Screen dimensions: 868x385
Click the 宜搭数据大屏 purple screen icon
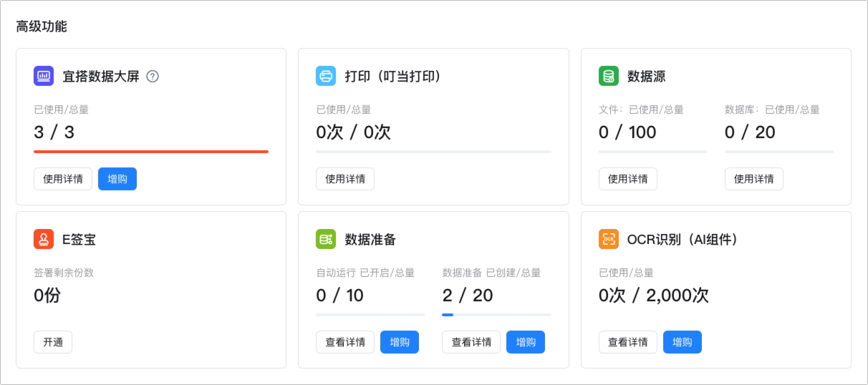44,76
